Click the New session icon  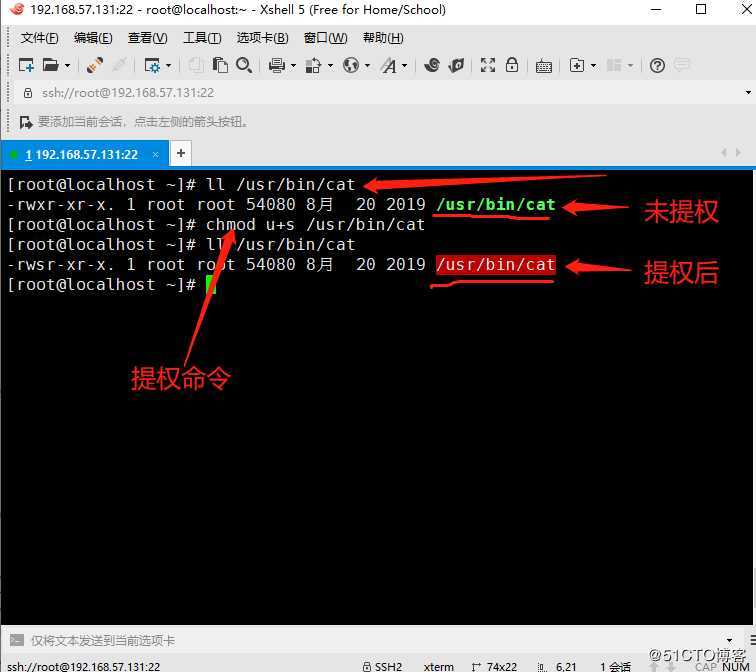26,65
